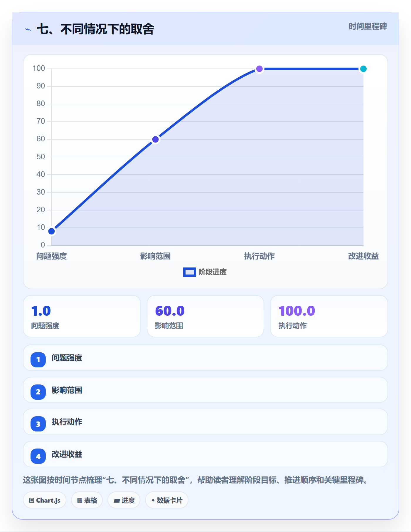The height and width of the screenshot is (532, 411).
Task: Click the number 4 step badge
Action: pyautogui.click(x=38, y=456)
